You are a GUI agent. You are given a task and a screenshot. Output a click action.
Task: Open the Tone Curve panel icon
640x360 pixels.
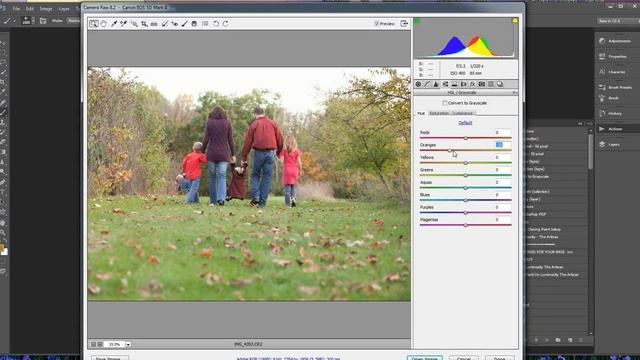[x=427, y=84]
